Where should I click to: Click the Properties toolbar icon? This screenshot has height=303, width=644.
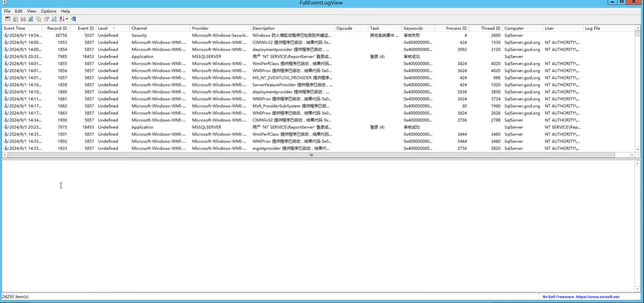coord(46,19)
